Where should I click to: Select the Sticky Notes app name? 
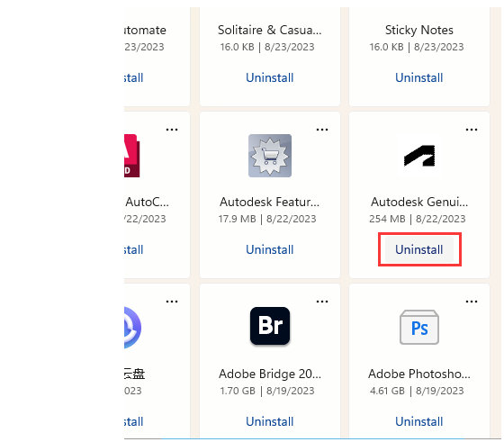click(419, 30)
